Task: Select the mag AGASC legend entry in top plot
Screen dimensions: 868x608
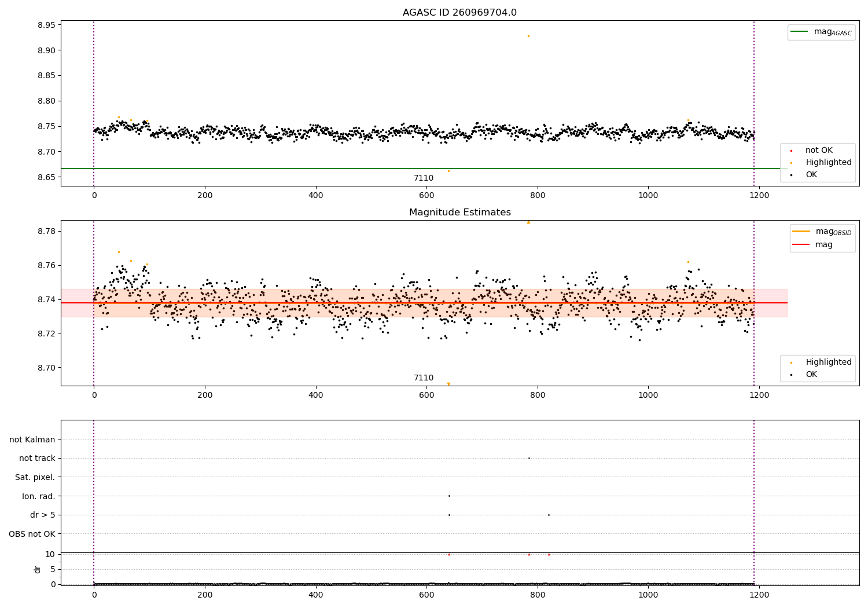Action: coord(821,32)
